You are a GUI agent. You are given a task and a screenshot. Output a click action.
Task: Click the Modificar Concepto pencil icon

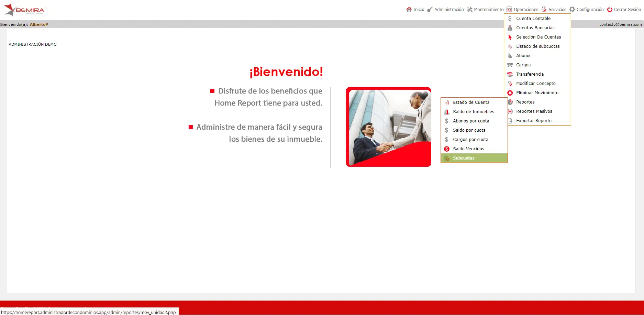[510, 84]
